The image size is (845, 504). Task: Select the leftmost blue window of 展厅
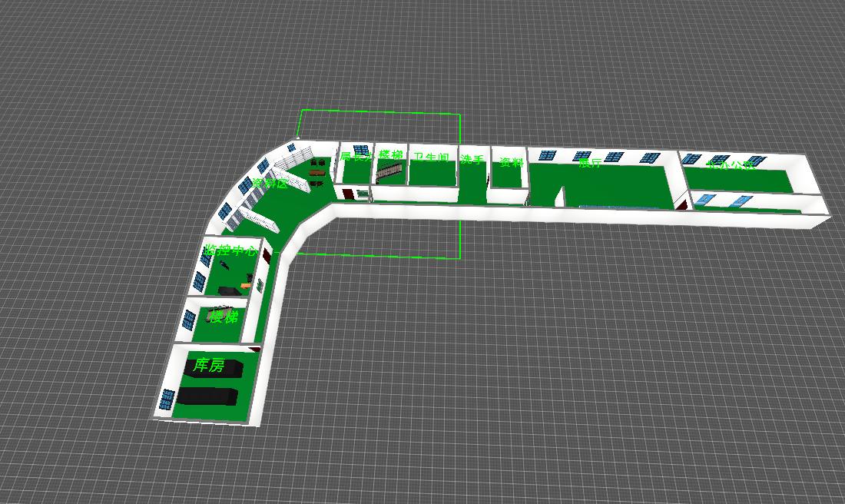click(x=547, y=155)
